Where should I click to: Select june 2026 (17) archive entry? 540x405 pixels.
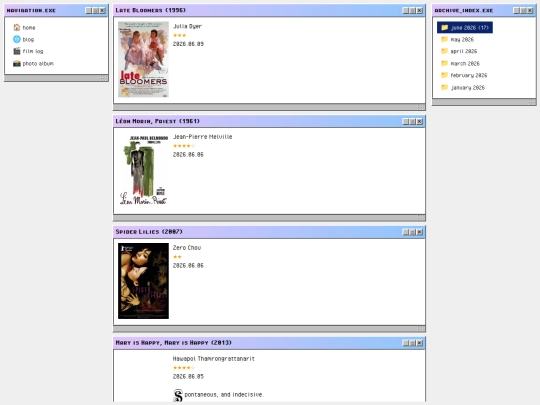click(x=465, y=28)
